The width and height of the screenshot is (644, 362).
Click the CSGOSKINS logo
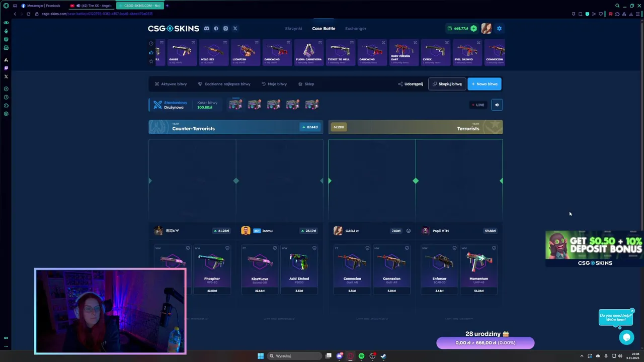click(x=173, y=29)
